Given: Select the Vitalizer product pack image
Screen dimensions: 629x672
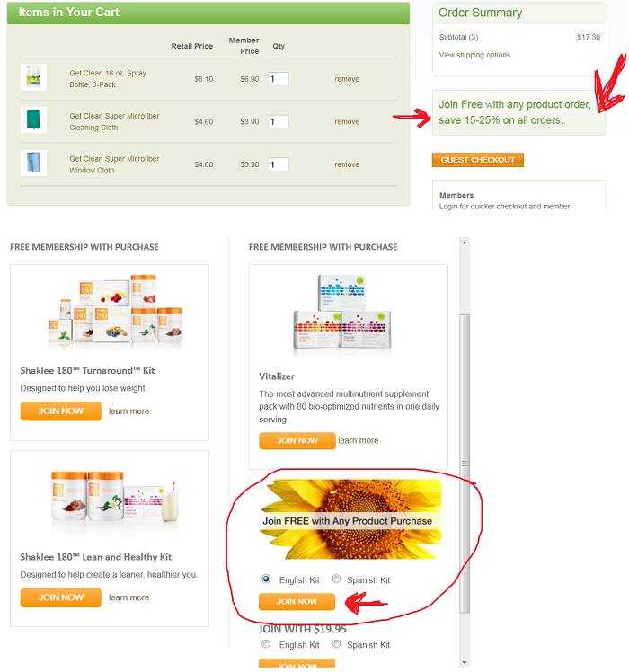Looking at the screenshot, I should 341,313.
